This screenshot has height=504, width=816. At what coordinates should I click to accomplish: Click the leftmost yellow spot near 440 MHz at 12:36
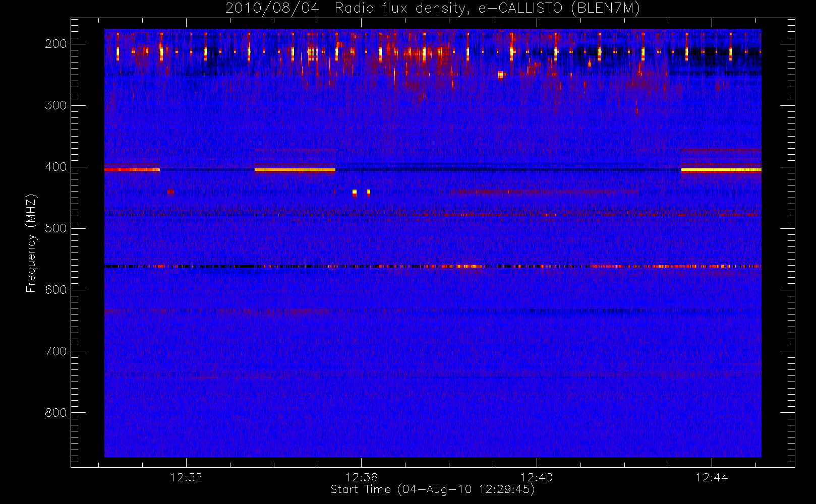tap(355, 192)
